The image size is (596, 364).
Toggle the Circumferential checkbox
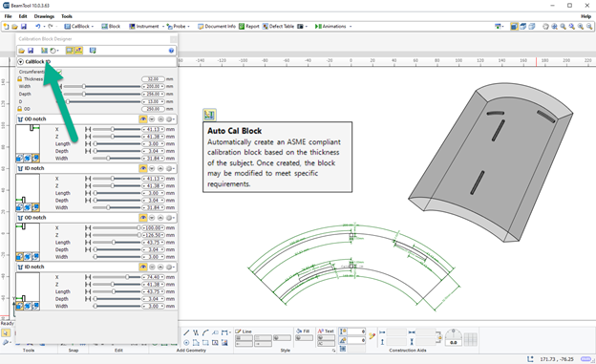(59, 72)
